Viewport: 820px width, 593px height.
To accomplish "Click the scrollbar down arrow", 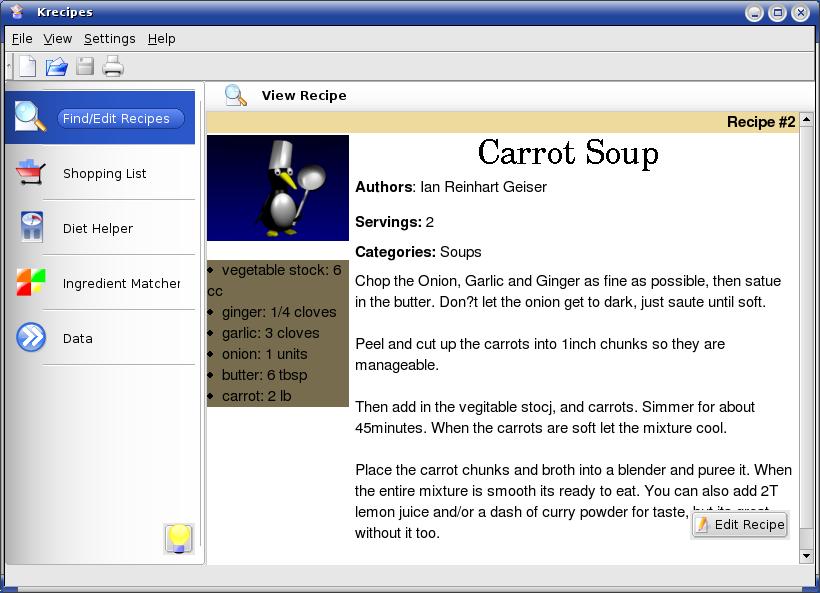I will [807, 557].
